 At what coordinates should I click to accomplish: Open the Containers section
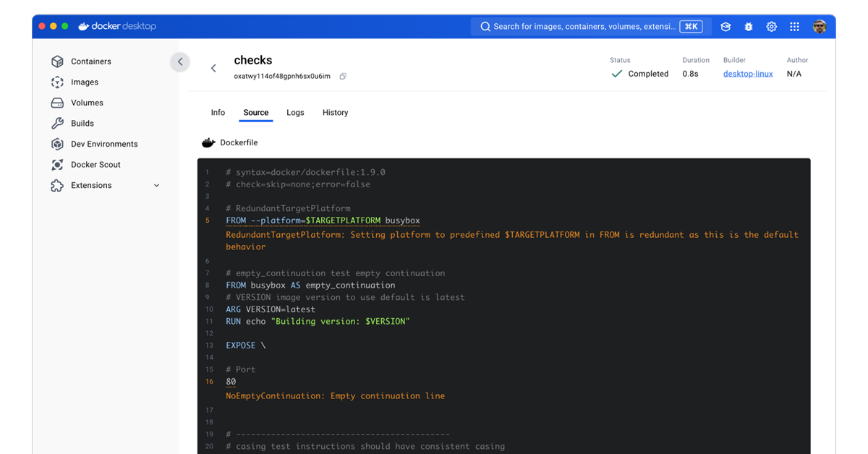pos(91,61)
